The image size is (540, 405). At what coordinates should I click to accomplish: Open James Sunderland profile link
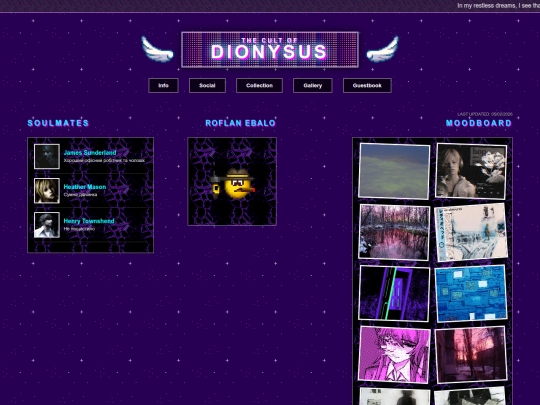tap(90, 153)
